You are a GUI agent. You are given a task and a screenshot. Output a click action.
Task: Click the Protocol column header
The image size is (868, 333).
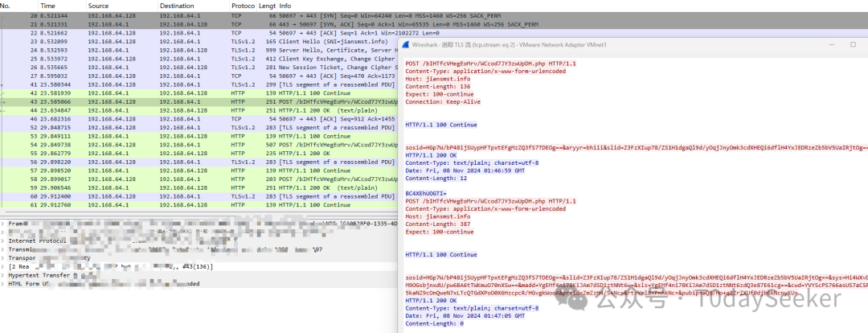(243, 6)
